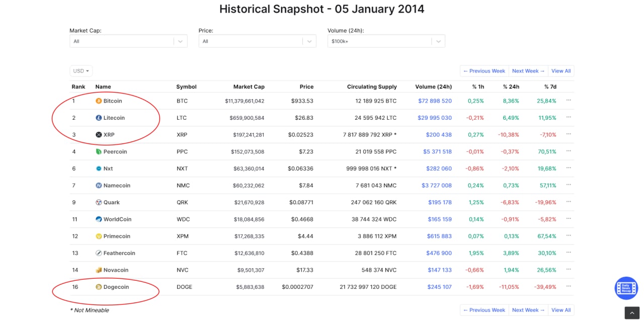Sort by Volume (24h) column header

click(433, 87)
